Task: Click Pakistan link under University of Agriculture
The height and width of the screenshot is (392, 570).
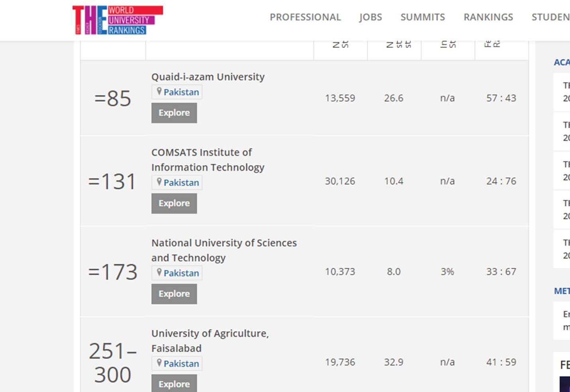Action: coord(181,364)
